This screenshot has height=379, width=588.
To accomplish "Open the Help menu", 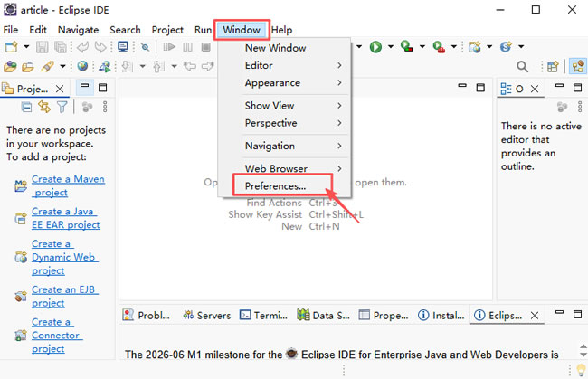I will tap(282, 30).
